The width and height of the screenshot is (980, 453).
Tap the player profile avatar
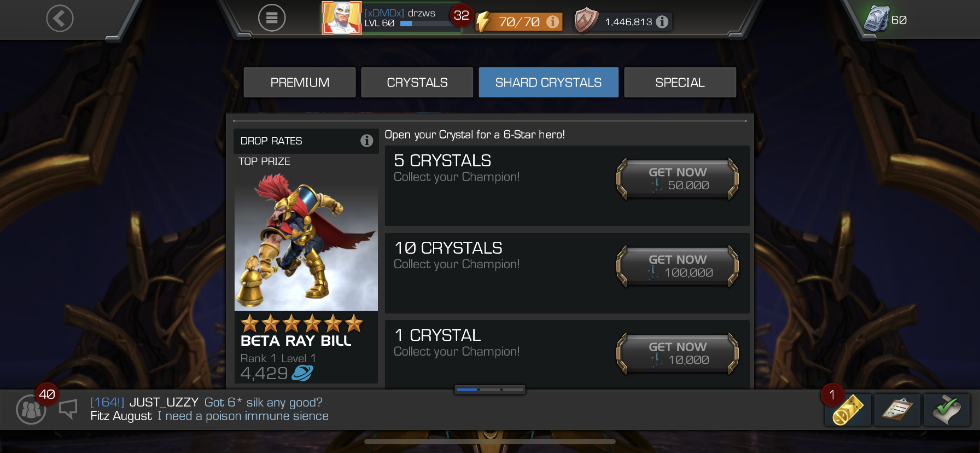point(342,18)
